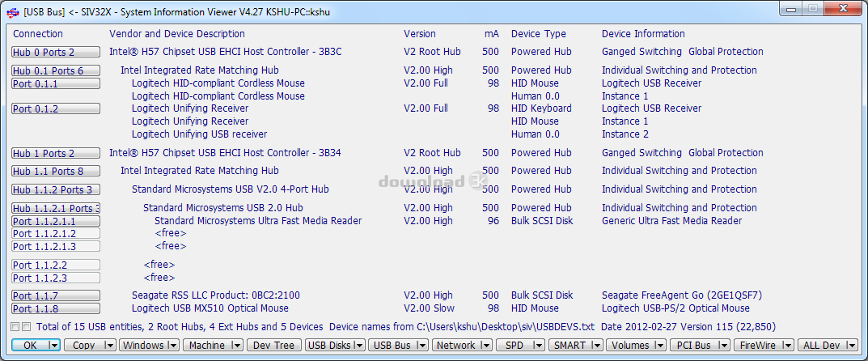Select the free Port 1.1.2.1.2 button

[56, 234]
